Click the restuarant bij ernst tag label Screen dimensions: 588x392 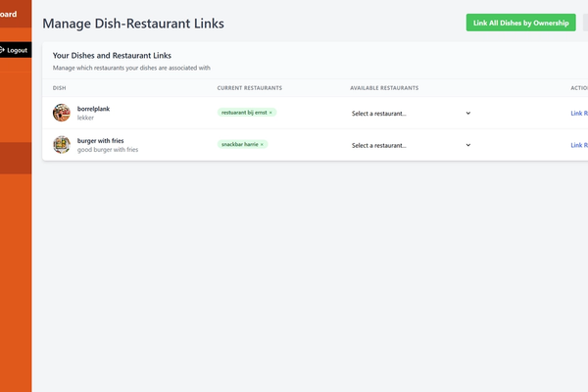tap(244, 113)
